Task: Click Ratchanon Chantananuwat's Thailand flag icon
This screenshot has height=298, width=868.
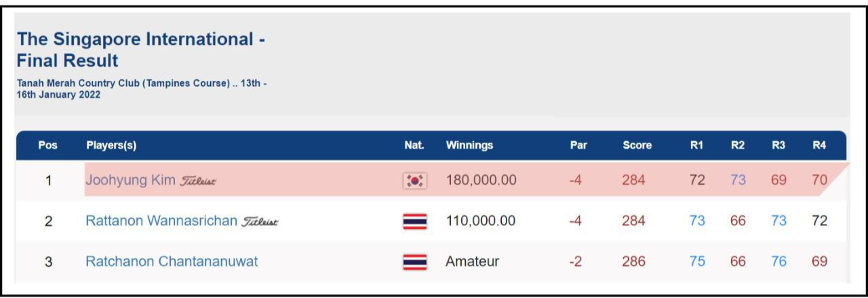Action: (x=414, y=262)
